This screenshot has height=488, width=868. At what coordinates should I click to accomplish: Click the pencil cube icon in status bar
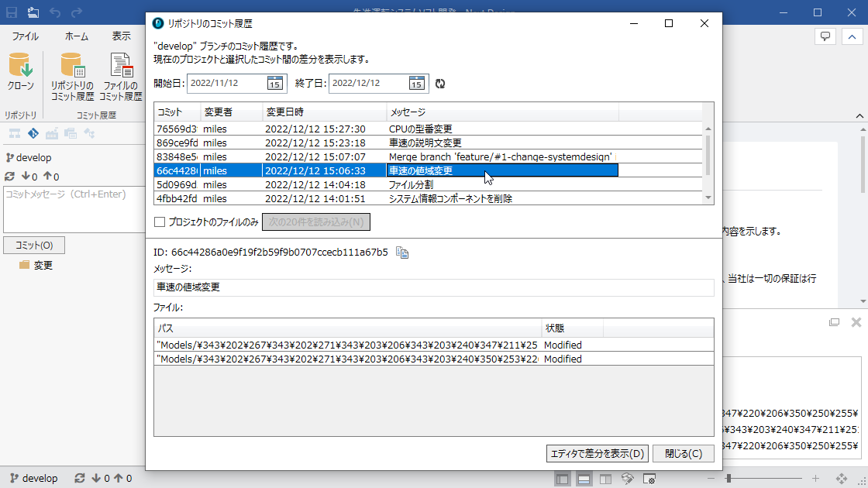click(627, 479)
